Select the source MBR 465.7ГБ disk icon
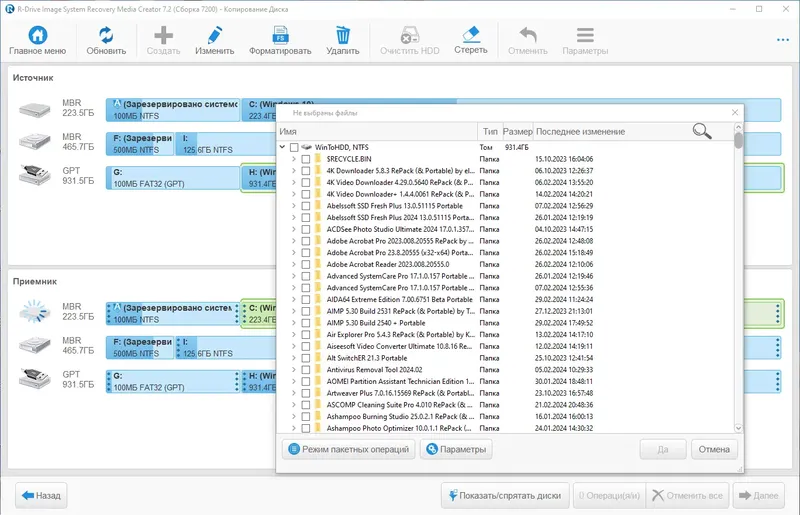The width and height of the screenshot is (800, 515). coord(35,142)
